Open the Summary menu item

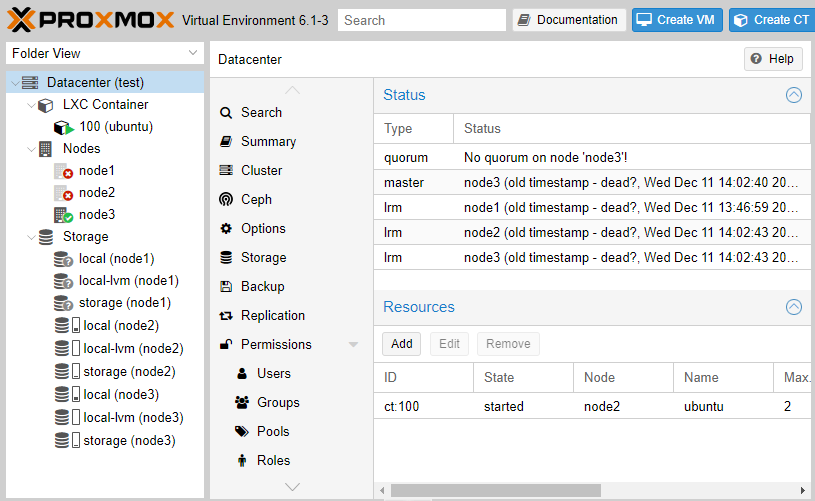point(268,141)
